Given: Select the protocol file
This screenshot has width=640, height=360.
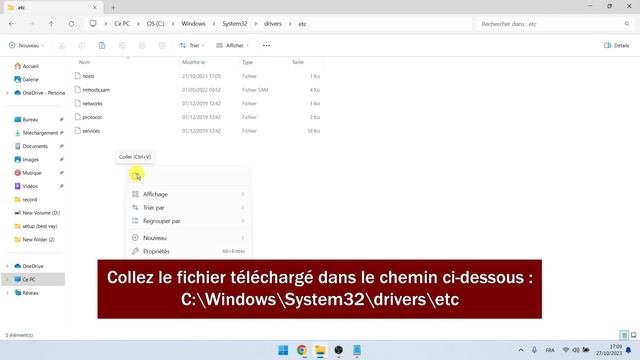Looking at the screenshot, I should (x=92, y=117).
